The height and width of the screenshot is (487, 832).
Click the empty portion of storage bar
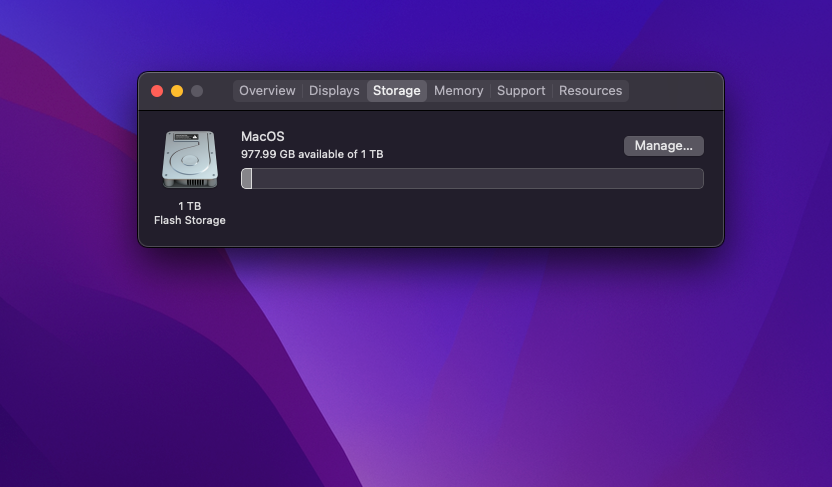pos(478,179)
